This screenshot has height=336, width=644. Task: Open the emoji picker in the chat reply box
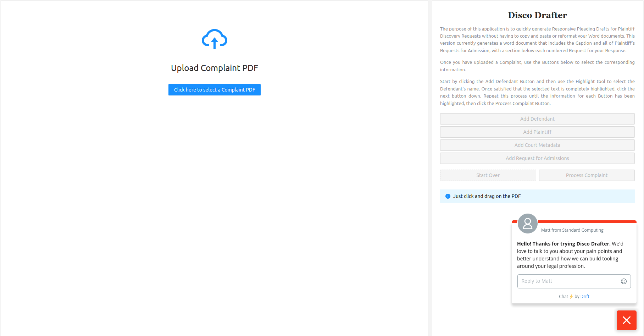coord(623,281)
